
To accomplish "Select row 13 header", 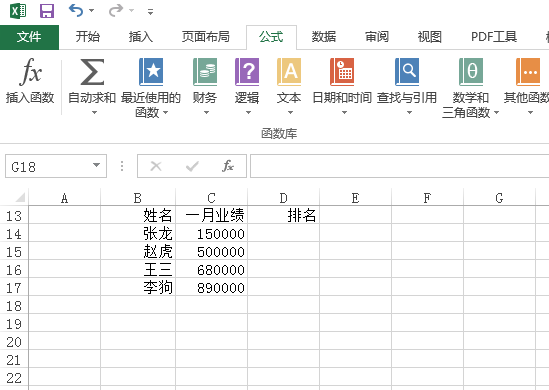I will [x=14, y=216].
